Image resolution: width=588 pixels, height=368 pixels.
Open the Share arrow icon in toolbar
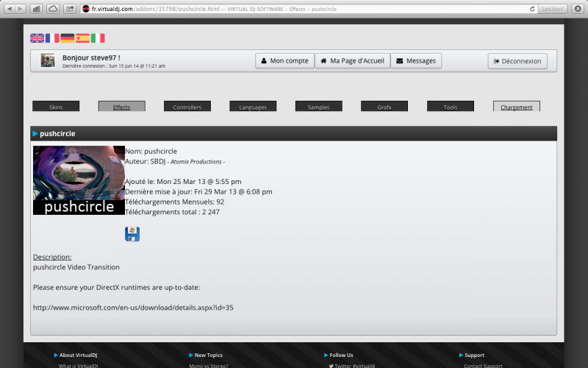70,9
